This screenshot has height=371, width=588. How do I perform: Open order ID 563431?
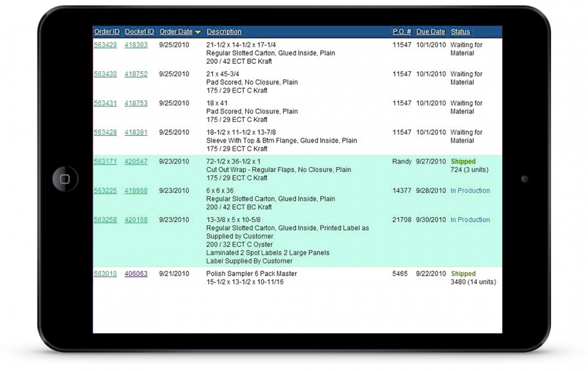point(105,103)
